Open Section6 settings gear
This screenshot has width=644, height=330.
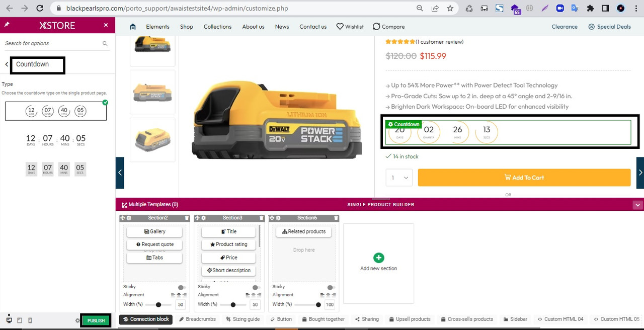tap(278, 218)
